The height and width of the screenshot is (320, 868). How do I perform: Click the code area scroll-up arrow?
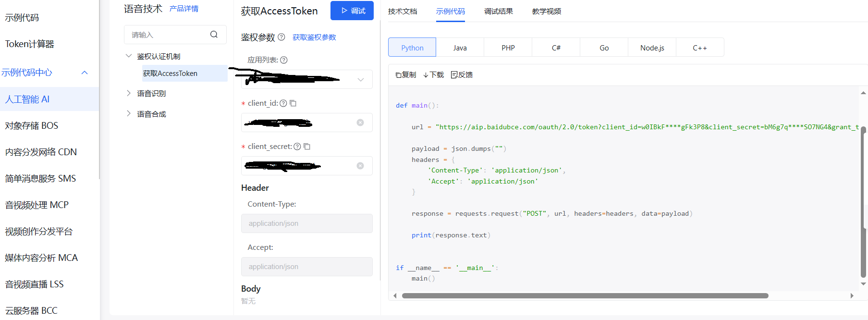coord(863,93)
